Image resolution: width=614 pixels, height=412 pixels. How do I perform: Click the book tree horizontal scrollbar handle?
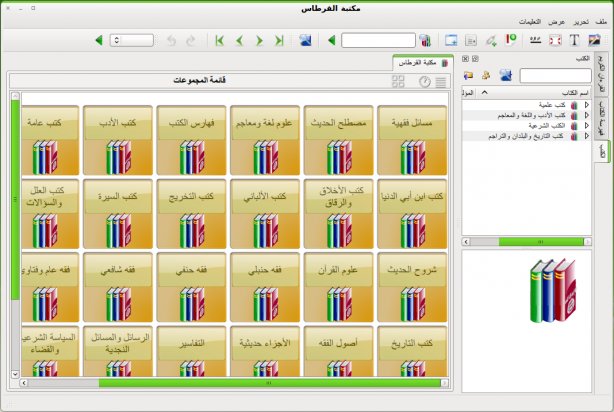541,242
